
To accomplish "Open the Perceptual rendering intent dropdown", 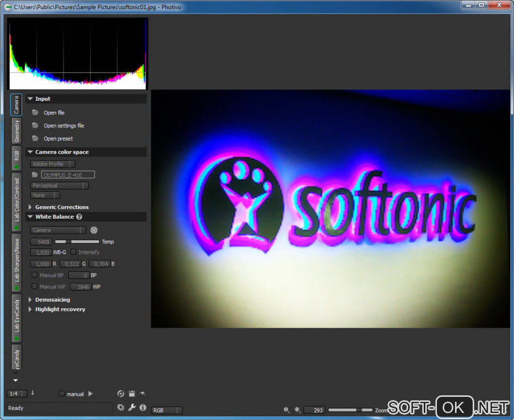I will click(x=59, y=185).
